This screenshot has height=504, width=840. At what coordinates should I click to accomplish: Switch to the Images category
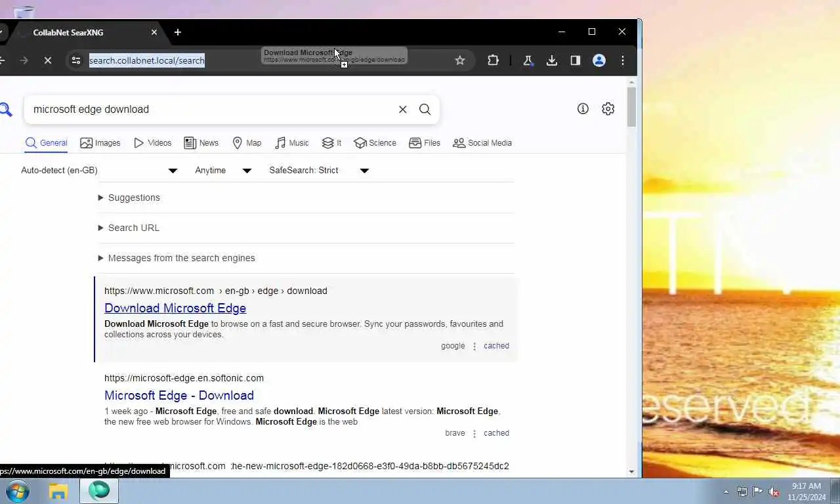[100, 143]
